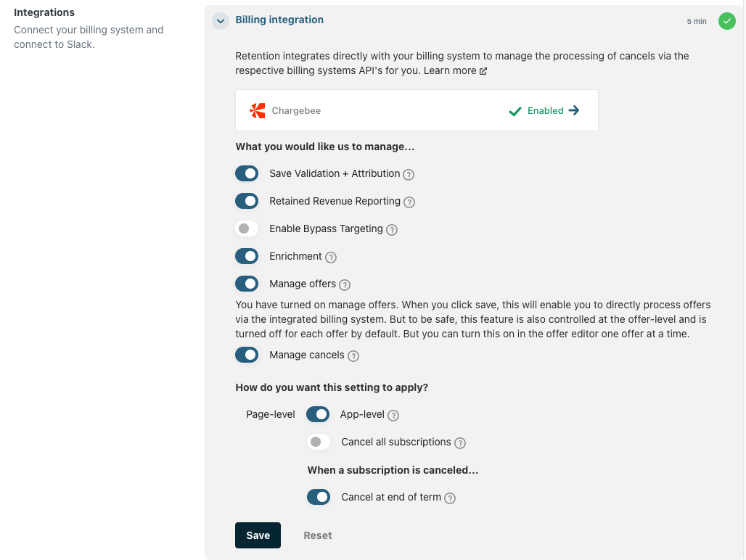Switch the Page-level / App-level toggle

[x=318, y=414]
